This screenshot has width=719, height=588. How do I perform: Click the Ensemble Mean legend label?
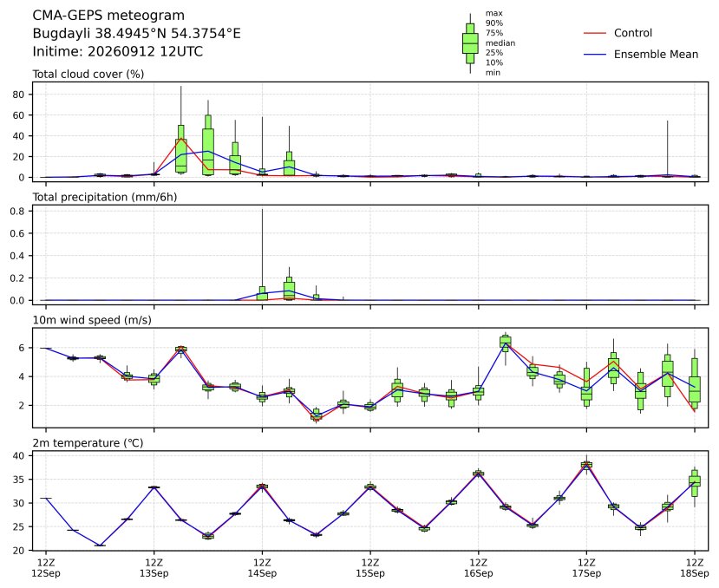656,54
